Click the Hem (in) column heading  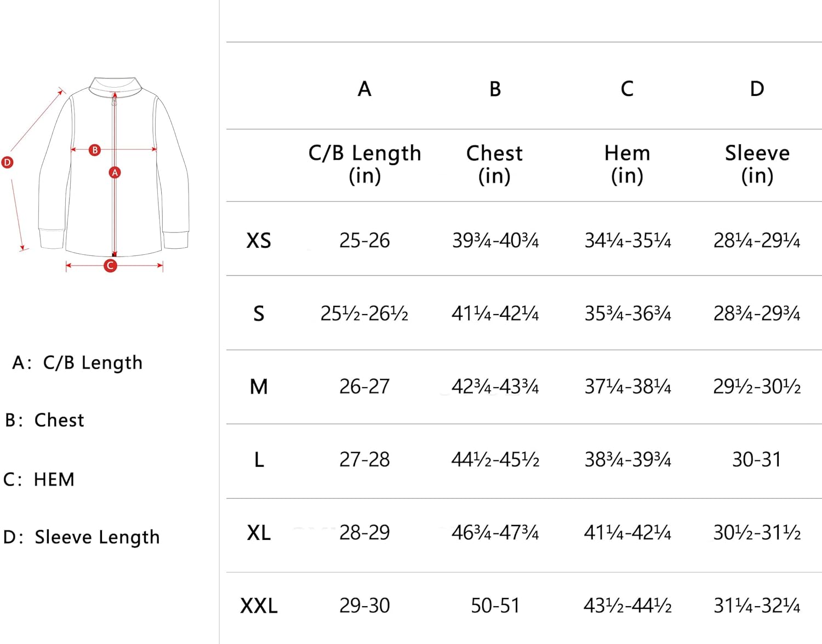point(627,164)
